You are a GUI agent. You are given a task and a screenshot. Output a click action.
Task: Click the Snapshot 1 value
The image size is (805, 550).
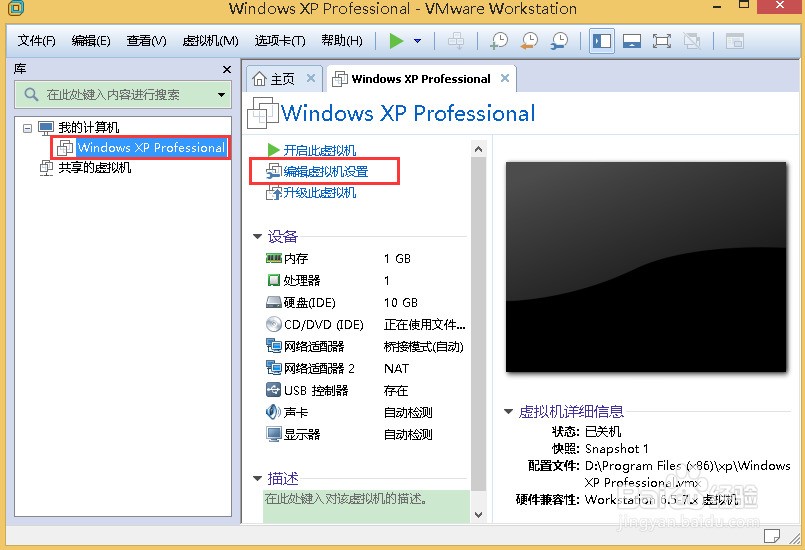pyautogui.click(x=616, y=449)
